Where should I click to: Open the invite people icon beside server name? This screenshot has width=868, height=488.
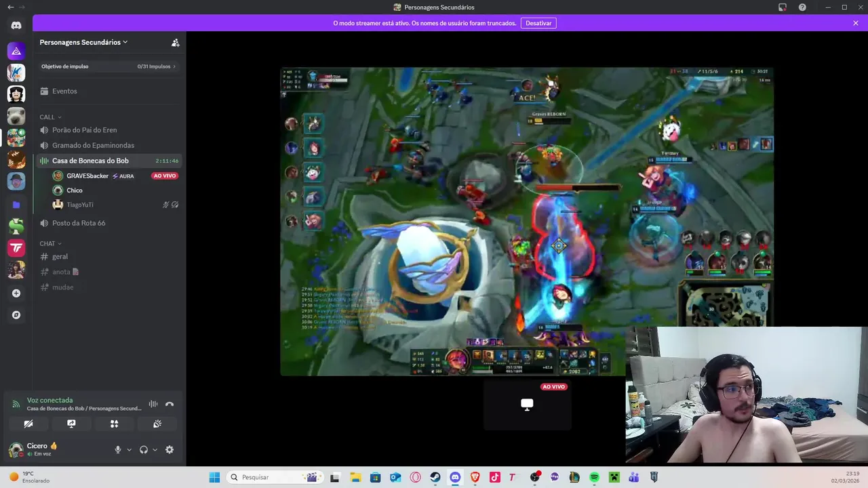[x=176, y=42]
